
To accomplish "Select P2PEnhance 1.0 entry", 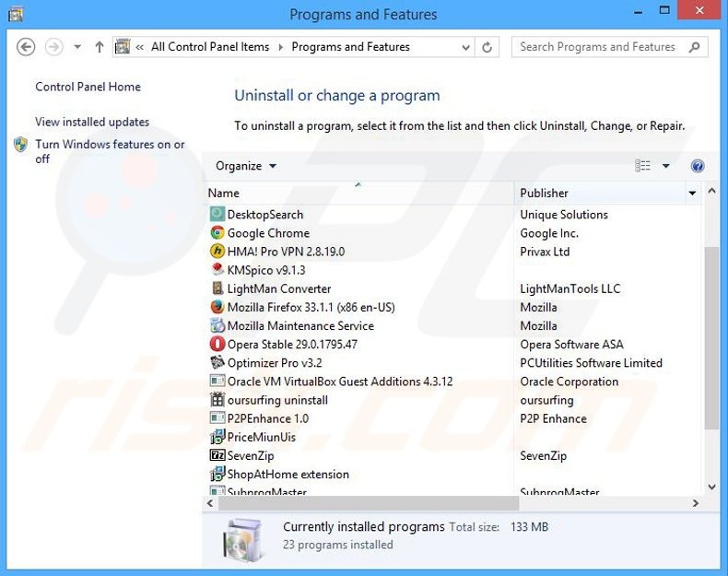I will 268,418.
